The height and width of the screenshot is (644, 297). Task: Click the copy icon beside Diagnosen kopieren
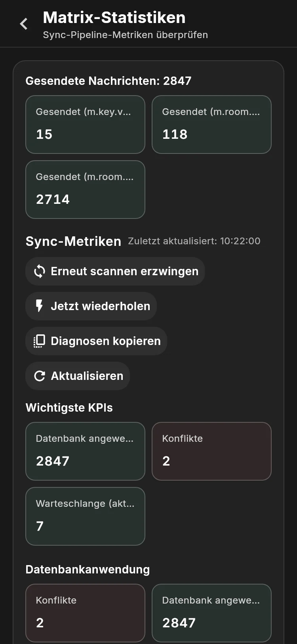(39, 341)
